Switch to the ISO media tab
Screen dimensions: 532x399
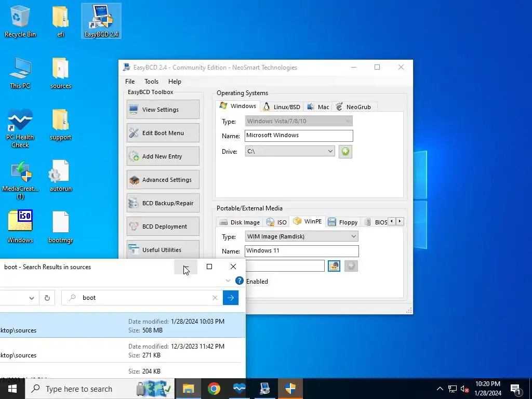[x=276, y=222]
